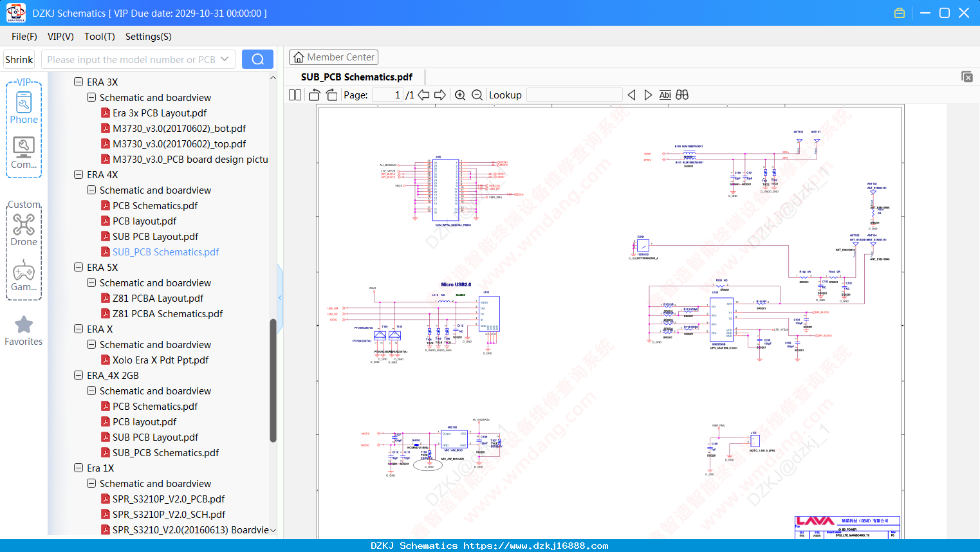The image size is (980, 552).
Task: Select the SUB_PCB Schematics.pdf tab
Action: [x=356, y=77]
